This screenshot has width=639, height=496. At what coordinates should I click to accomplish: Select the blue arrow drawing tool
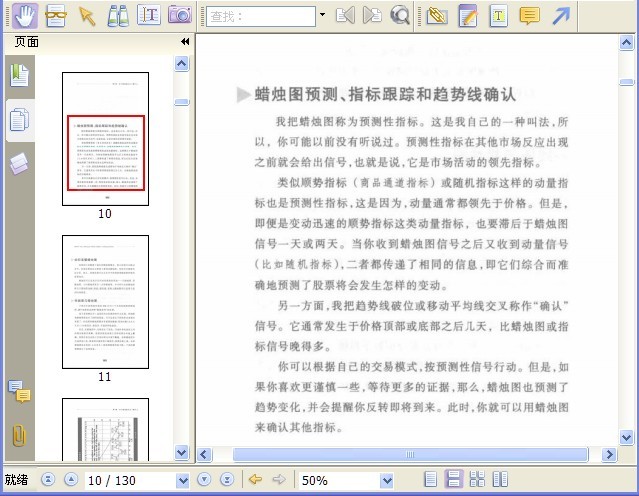561,16
